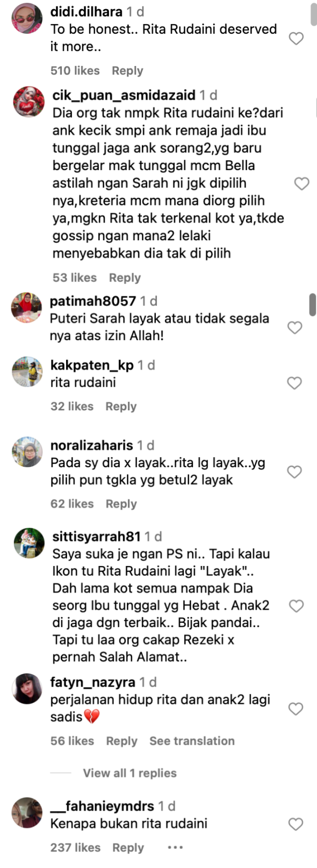Image resolution: width=317 pixels, height=868 pixels.
Task: Like patimah8057's comment
Action: [295, 327]
